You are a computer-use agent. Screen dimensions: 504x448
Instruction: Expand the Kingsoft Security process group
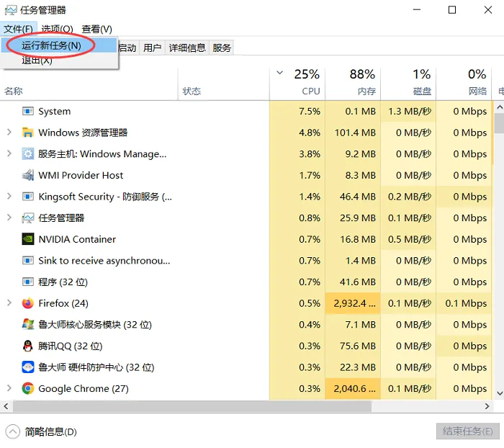[x=9, y=197]
